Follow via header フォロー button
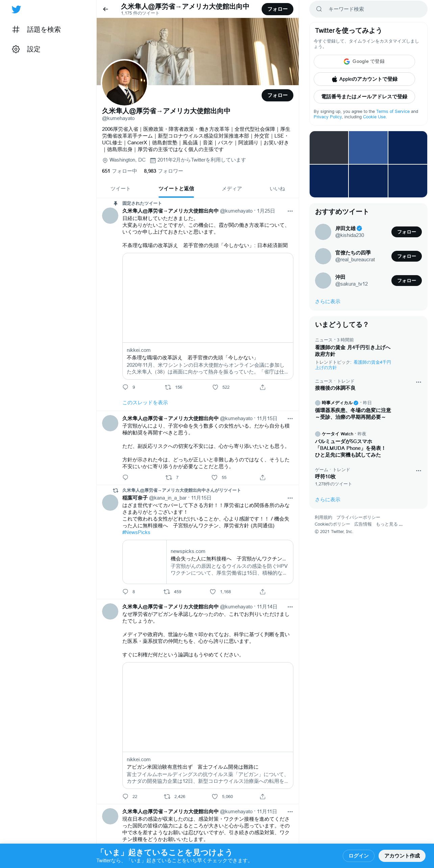The width and height of the screenshot is (434, 868). pyautogui.click(x=278, y=9)
